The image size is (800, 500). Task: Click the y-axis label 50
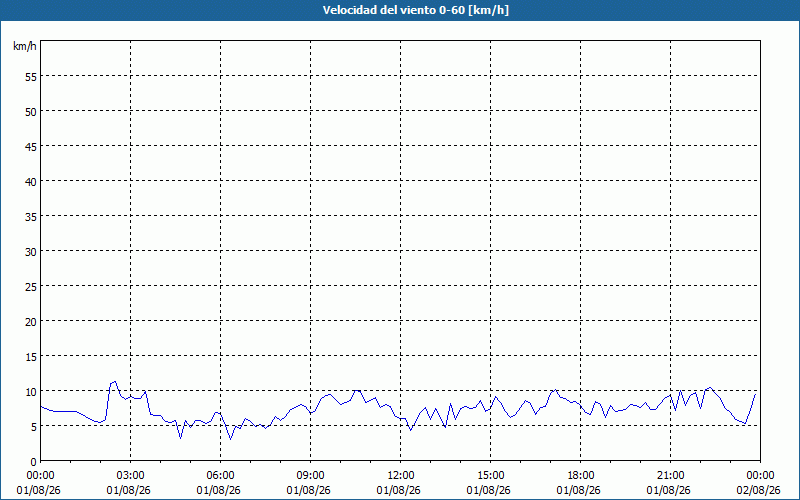pyautogui.click(x=31, y=111)
